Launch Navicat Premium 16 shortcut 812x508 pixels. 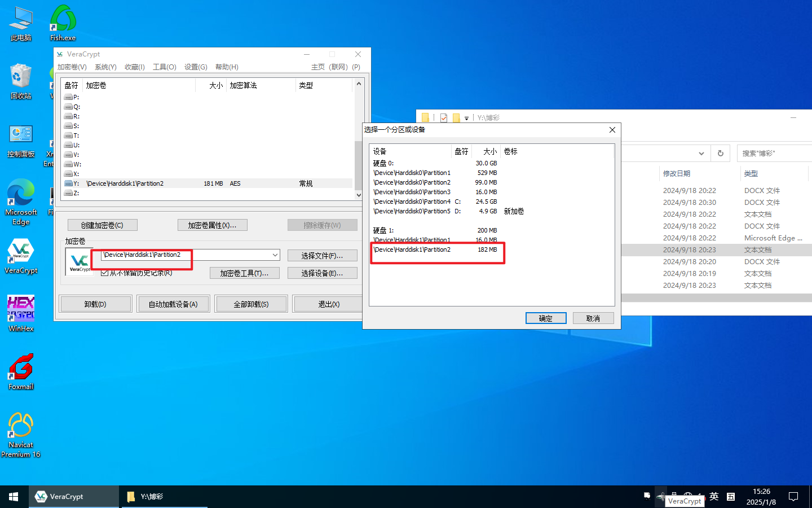pos(21,435)
